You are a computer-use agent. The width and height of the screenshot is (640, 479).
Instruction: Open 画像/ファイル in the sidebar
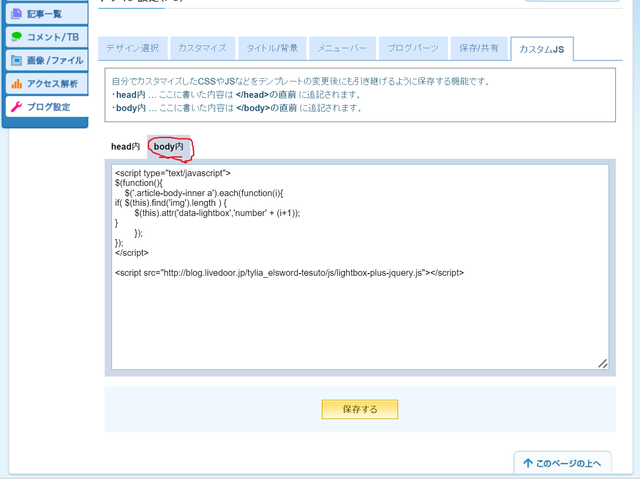(x=47, y=60)
